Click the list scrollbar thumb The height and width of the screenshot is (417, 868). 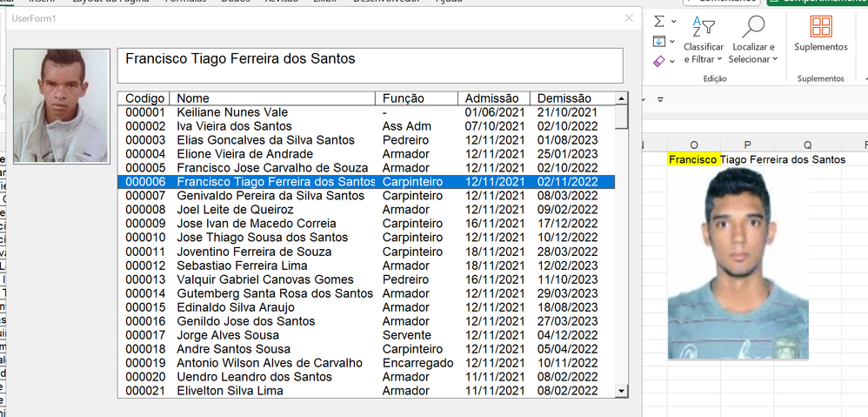coord(622,117)
